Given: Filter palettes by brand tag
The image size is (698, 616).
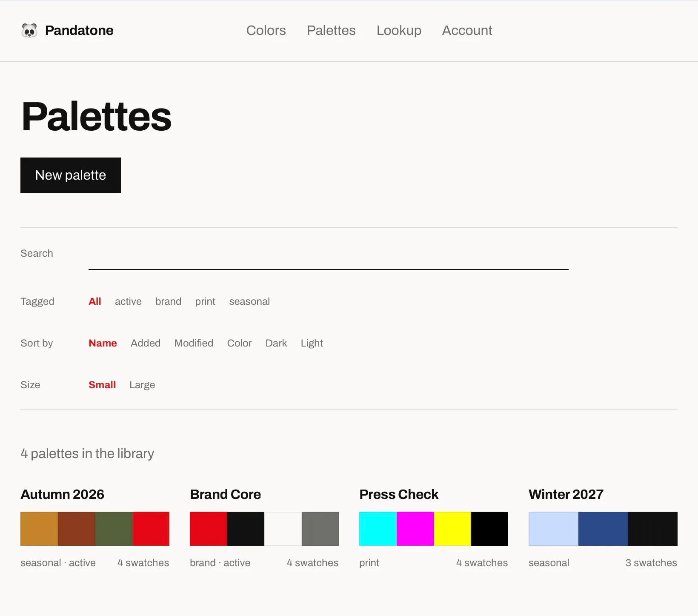Looking at the screenshot, I should tap(168, 301).
